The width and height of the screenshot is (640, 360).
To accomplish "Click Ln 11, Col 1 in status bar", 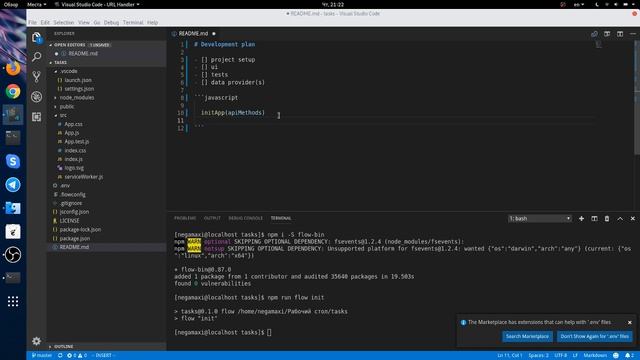I will (x=509, y=356).
